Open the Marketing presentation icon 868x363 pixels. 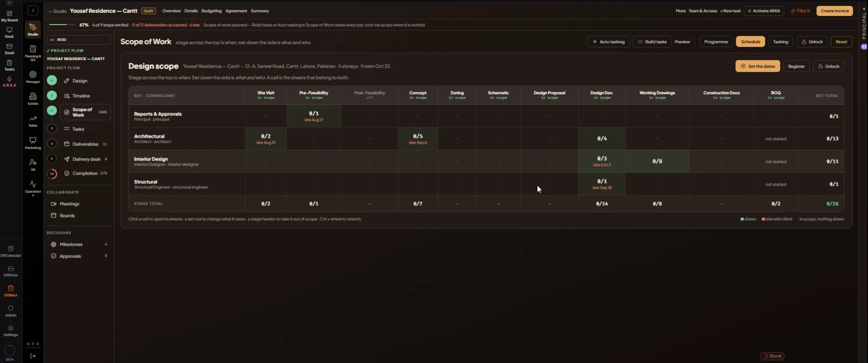pyautogui.click(x=33, y=143)
